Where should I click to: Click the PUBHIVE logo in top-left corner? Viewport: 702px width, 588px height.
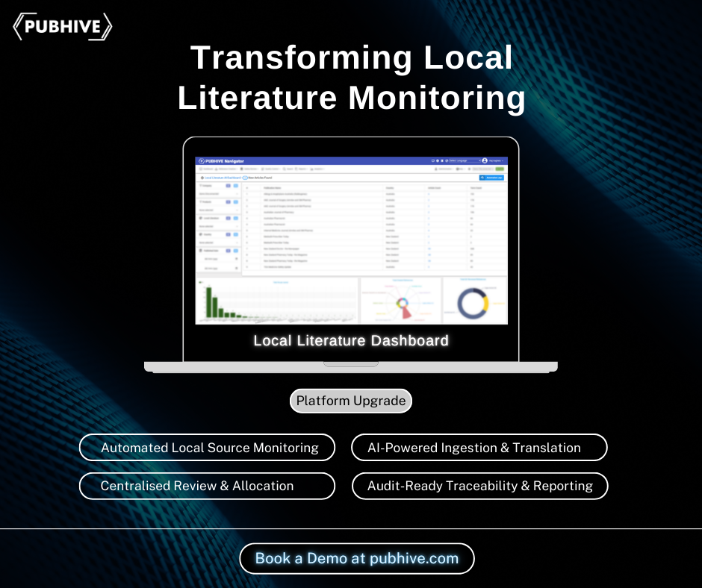click(x=63, y=27)
